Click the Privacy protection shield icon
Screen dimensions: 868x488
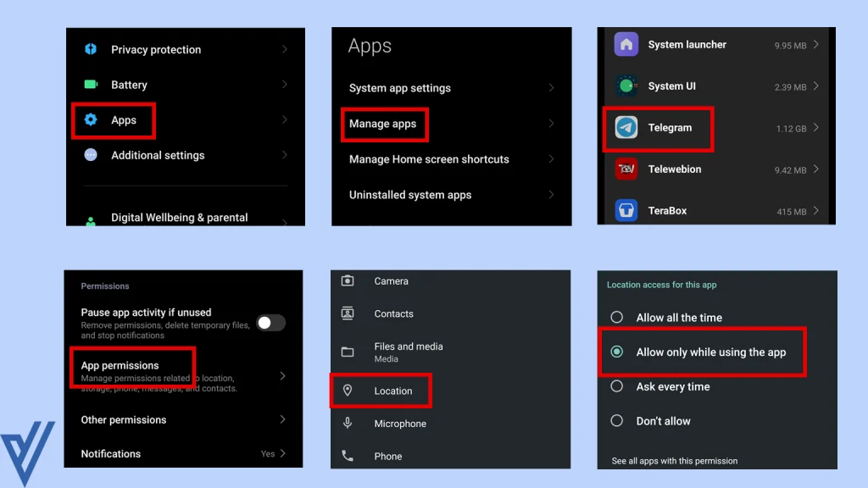click(91, 49)
